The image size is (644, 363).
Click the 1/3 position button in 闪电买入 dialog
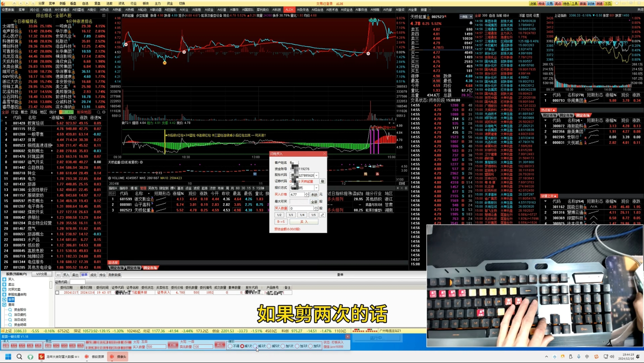(x=290, y=215)
